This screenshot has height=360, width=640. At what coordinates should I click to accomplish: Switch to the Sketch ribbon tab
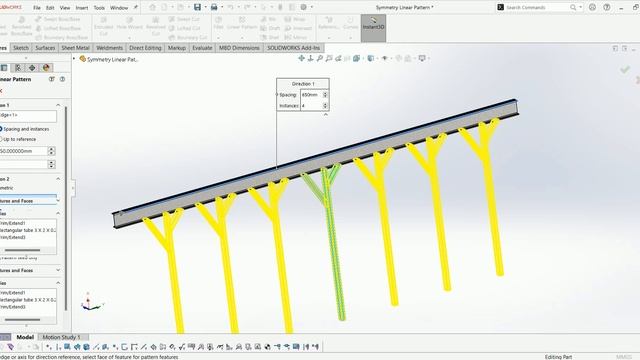21,48
